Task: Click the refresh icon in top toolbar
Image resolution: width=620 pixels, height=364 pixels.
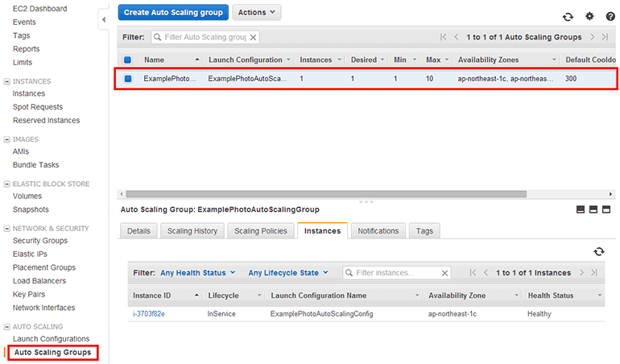Action: coord(568,16)
